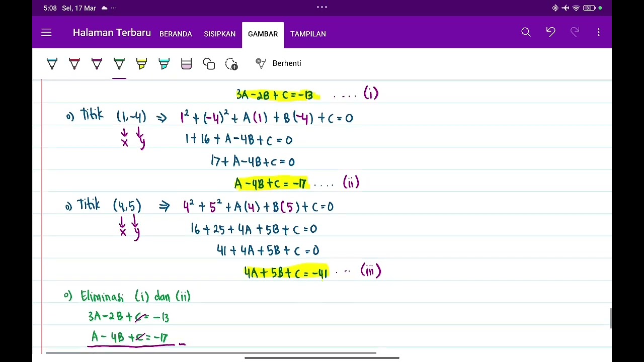Open the shapes tool
This screenshot has width=644, height=362.
pos(209,64)
